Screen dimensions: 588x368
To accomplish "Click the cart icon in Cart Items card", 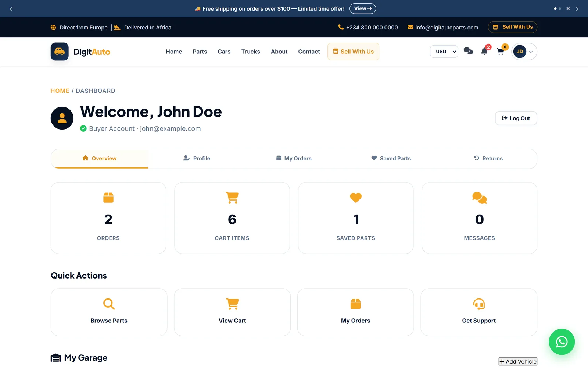I will (x=232, y=198).
